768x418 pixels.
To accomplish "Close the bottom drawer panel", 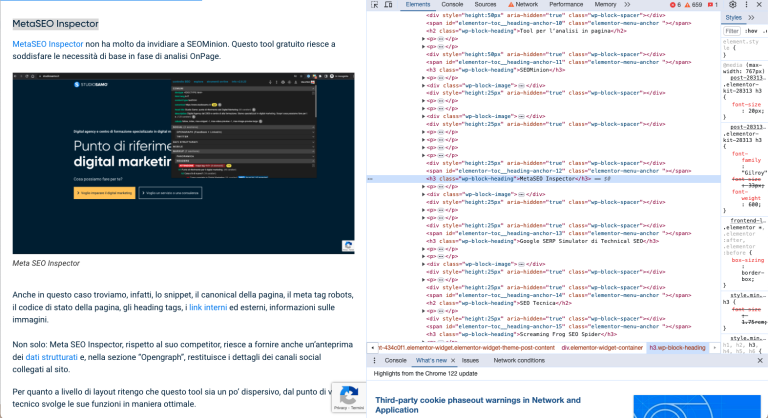I will 759,360.
